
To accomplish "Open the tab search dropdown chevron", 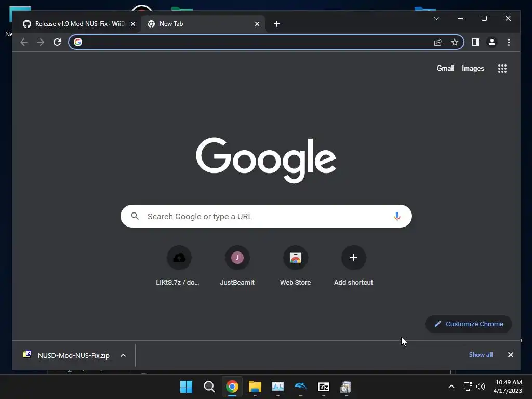I will pyautogui.click(x=436, y=18).
